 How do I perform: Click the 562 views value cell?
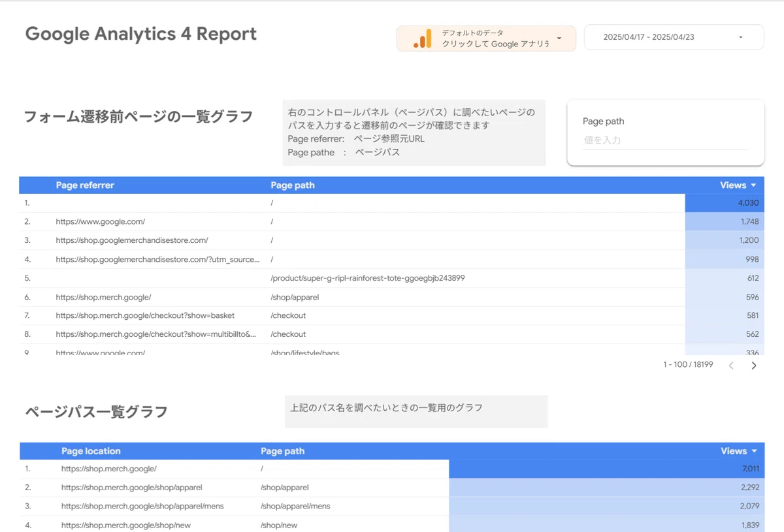(725, 334)
